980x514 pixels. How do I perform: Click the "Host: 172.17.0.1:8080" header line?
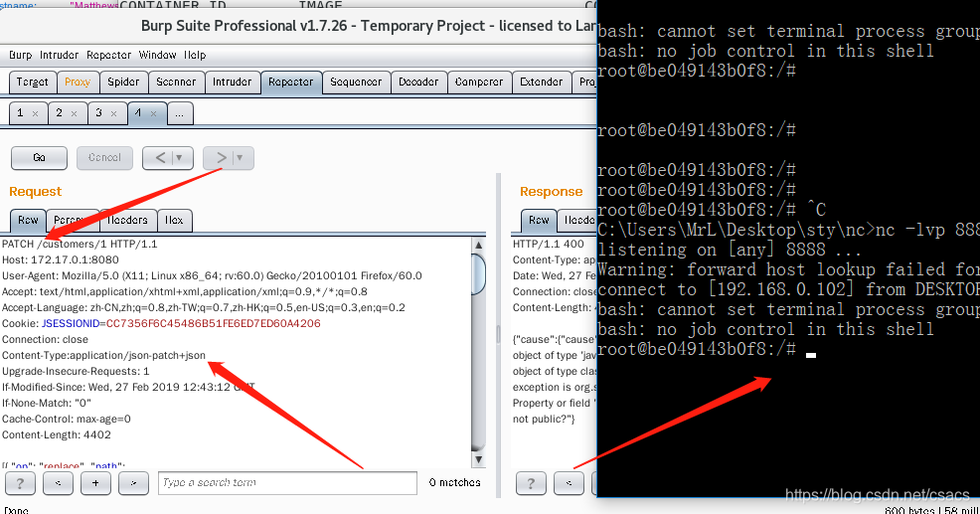(x=61, y=259)
